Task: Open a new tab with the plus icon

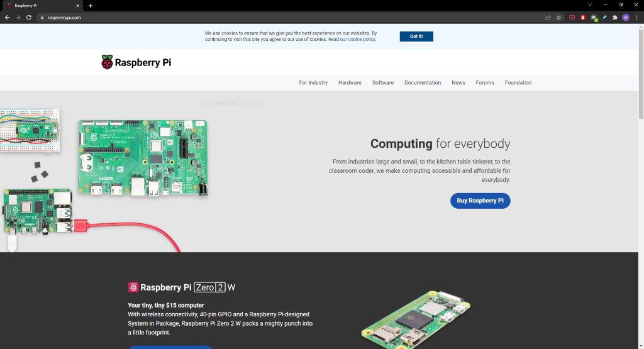Action: pyautogui.click(x=91, y=6)
